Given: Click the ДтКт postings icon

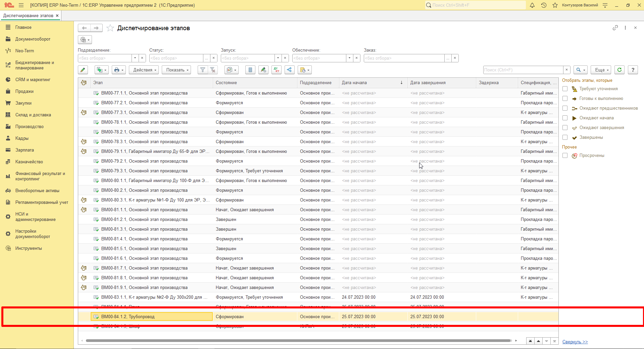Looking at the screenshot, I should [277, 70].
